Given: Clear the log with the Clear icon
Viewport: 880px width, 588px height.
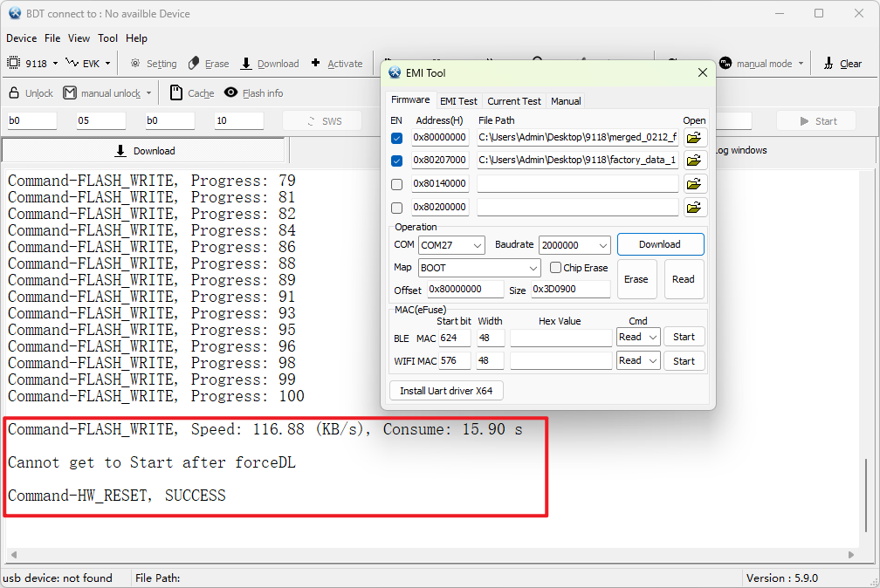Looking at the screenshot, I should pos(828,64).
